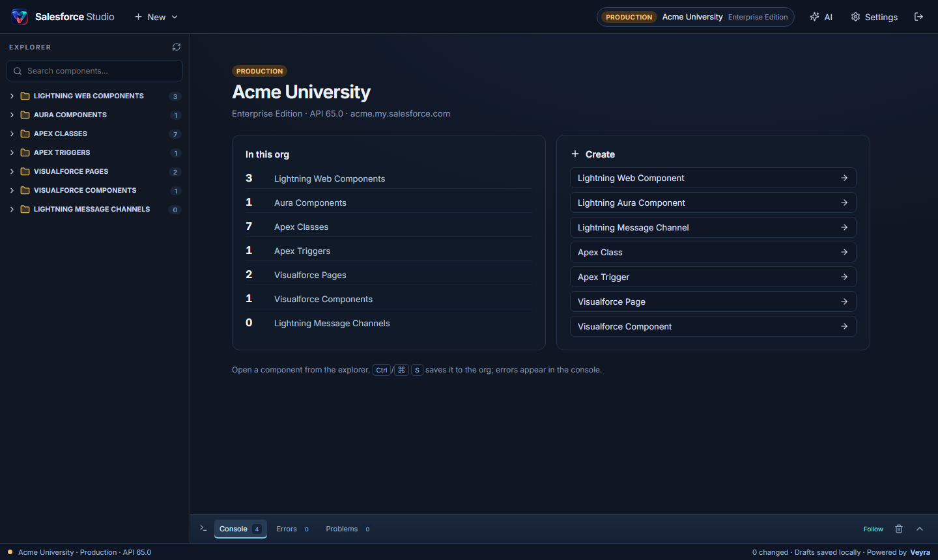Create an Apex Trigger
This screenshot has width=938, height=560.
click(713, 277)
